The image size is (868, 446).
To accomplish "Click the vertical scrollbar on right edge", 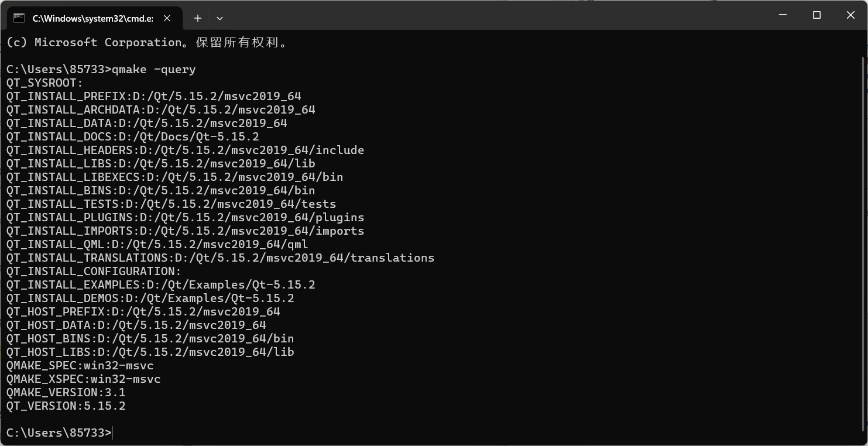I will [x=864, y=243].
